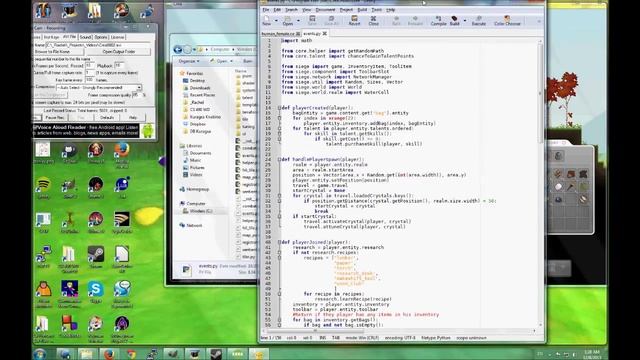Click the Burn button in Explorer toolbar
640x360 pixels.
[247, 61]
